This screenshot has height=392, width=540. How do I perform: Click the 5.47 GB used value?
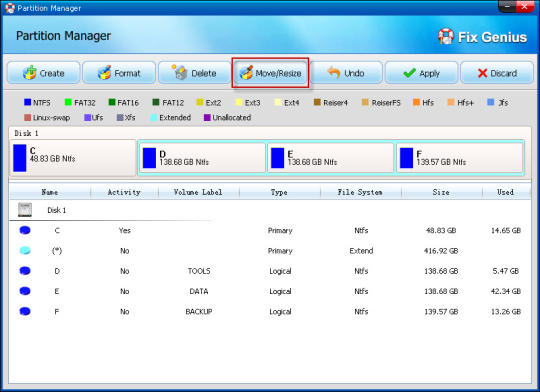(506, 271)
